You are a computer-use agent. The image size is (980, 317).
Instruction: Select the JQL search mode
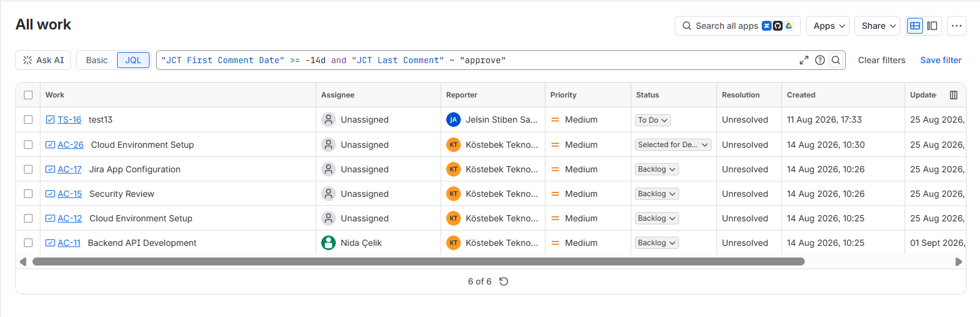click(x=133, y=60)
